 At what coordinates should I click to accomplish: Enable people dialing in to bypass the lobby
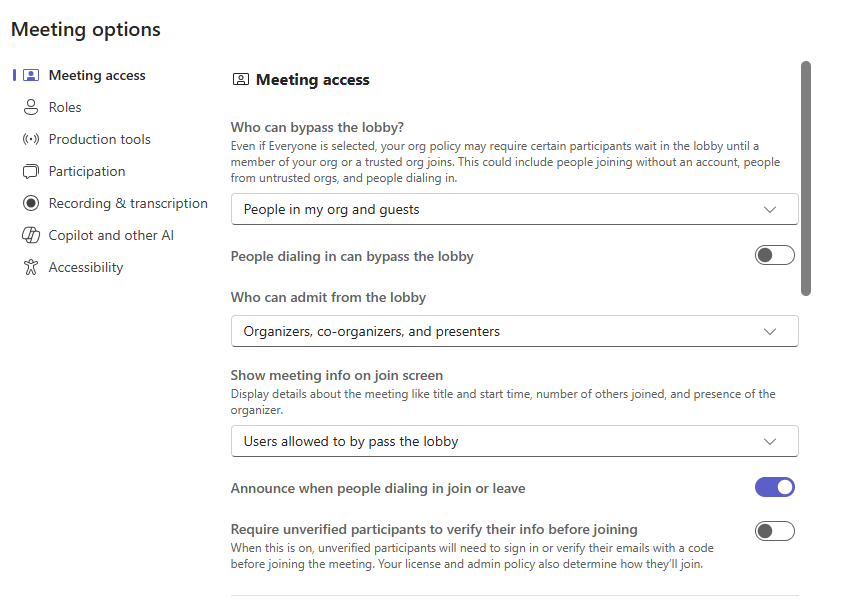pos(775,255)
